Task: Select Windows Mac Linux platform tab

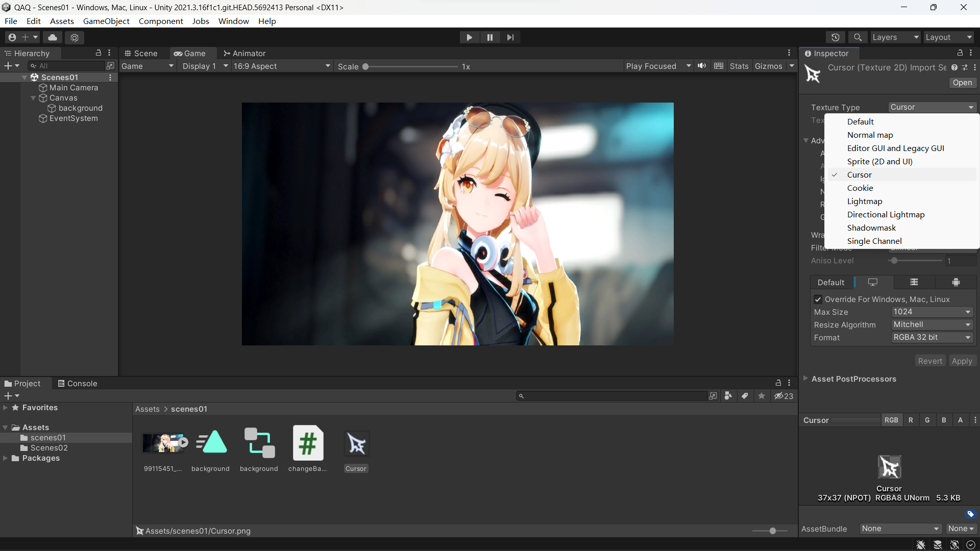Action: pos(873,282)
